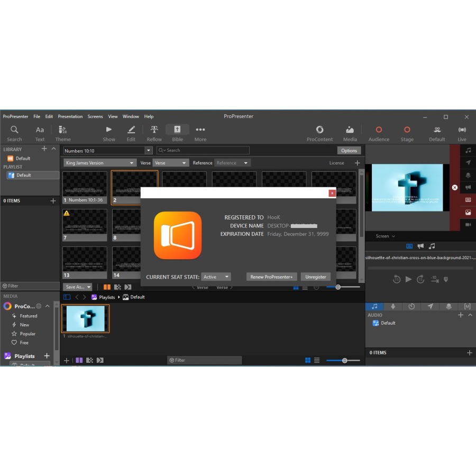This screenshot has width=476, height=476.
Task: Clear the media layer (image icon)
Action: tap(468, 212)
